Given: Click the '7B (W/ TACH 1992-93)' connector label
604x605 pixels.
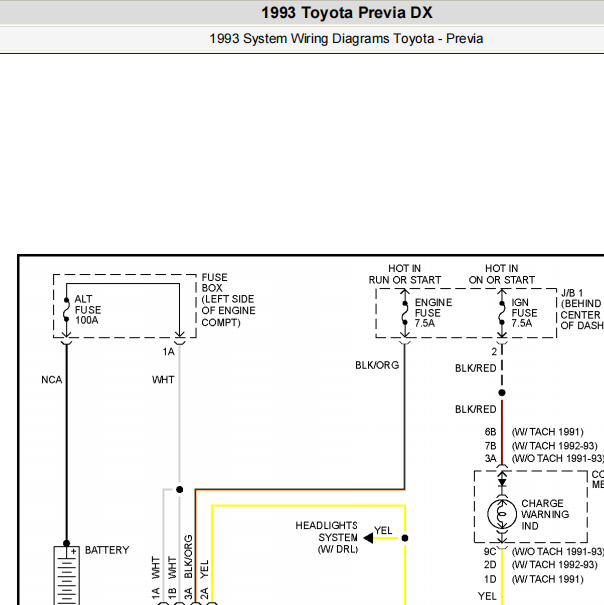Looking at the screenshot, I should (x=541, y=446).
